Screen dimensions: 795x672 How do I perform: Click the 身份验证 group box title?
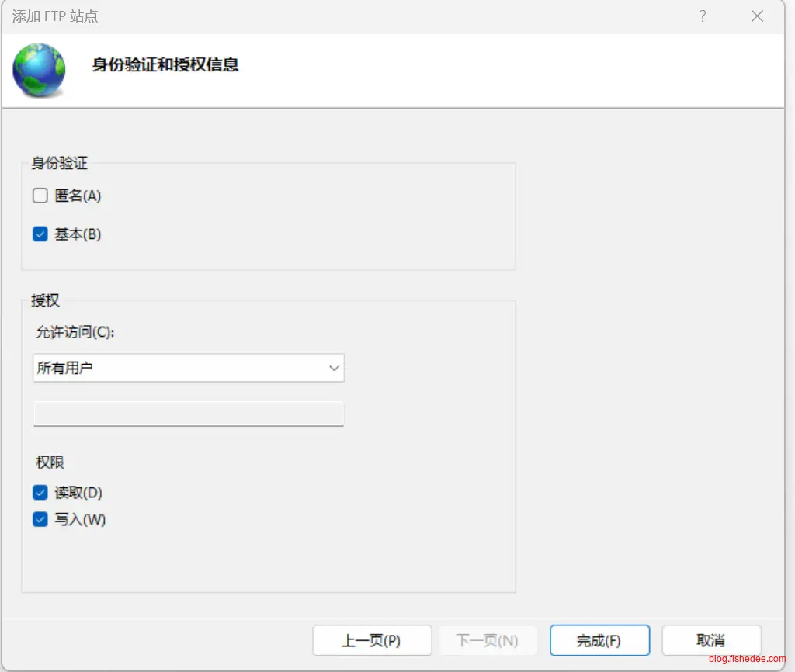click(59, 163)
